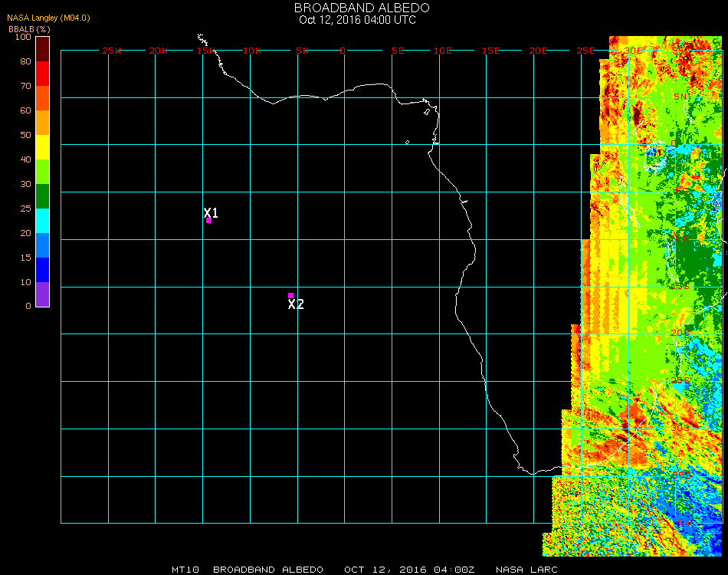Pick the cyan 20-25 colorbar swatch
This screenshot has width=728, height=575.
pos(42,221)
